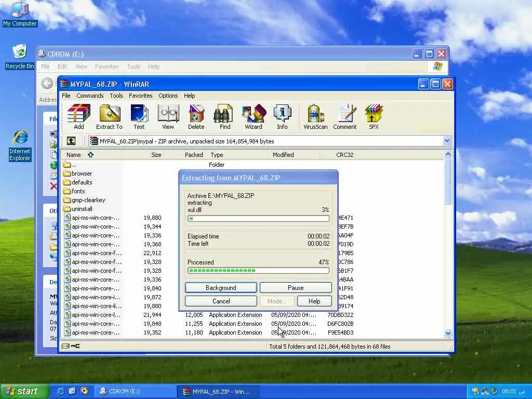Screen dimensions: 532x399
Task: Sort list by Modified column header
Action: click(x=295, y=155)
